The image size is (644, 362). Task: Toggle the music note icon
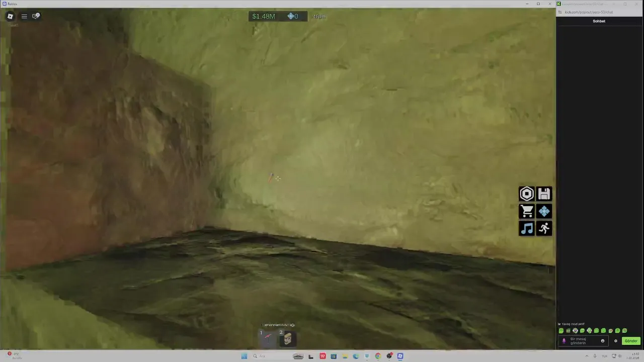point(527,228)
